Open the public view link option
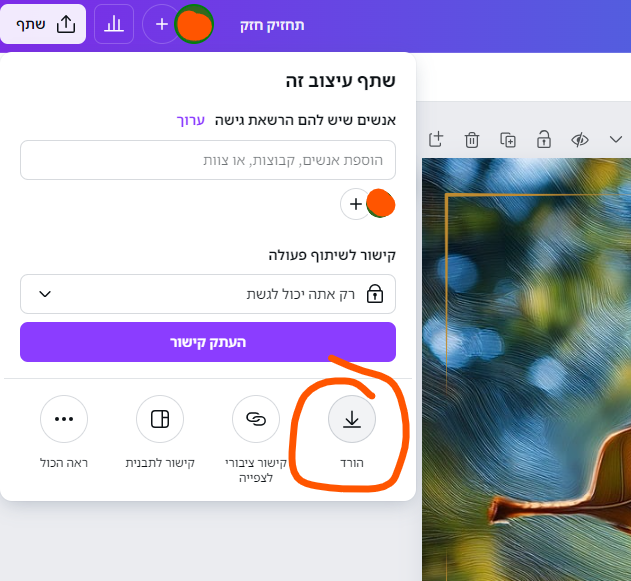Image resolution: width=631 pixels, height=581 pixels. click(x=256, y=419)
